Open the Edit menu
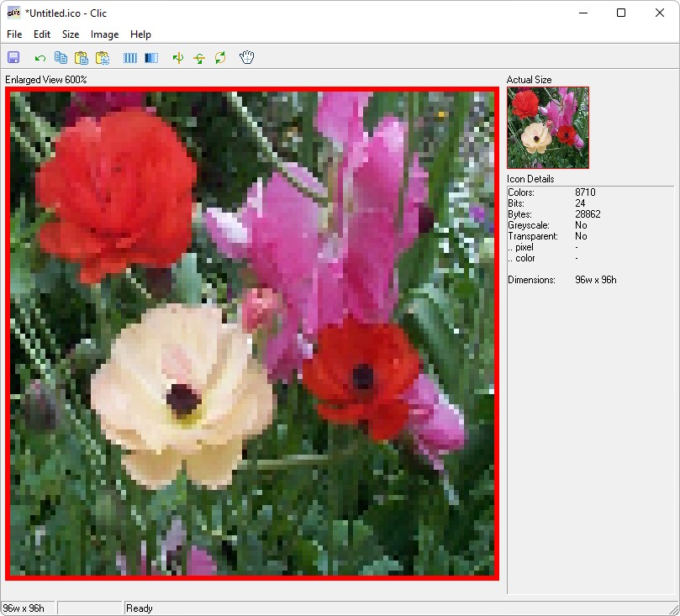Viewport: 680px width, 616px height. coord(42,34)
